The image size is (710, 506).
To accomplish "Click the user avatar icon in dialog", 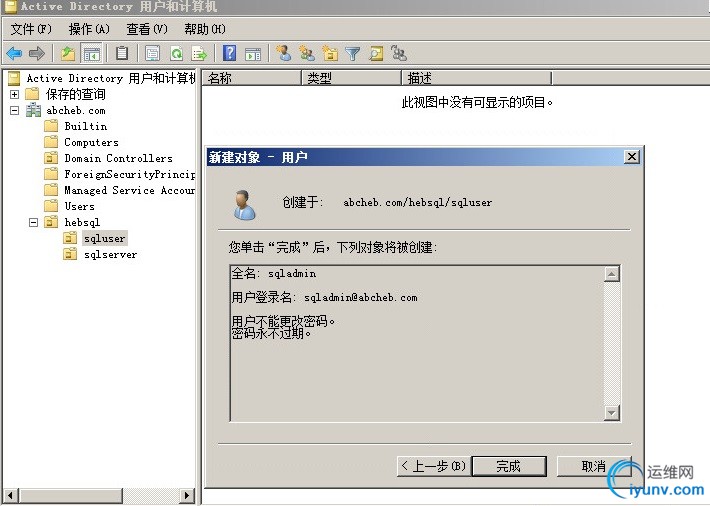I will click(x=245, y=205).
